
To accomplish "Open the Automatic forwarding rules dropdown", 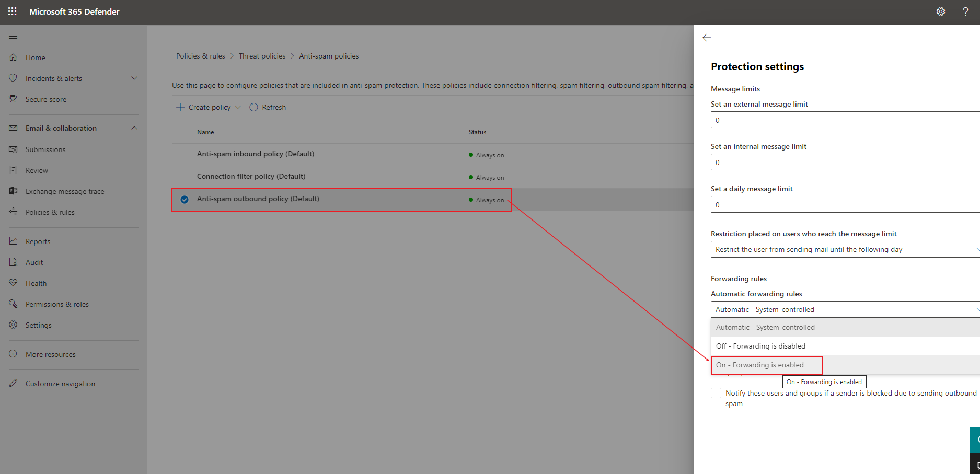I will click(845, 309).
